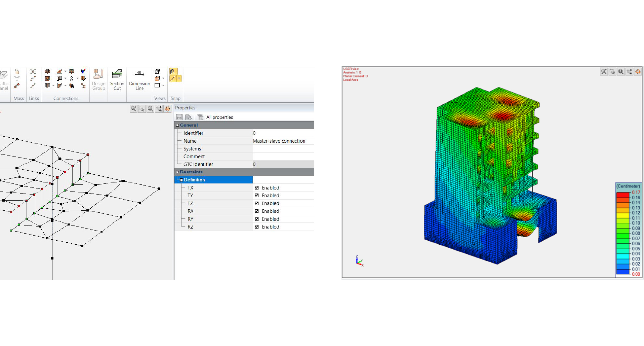Disable the TZ restraint checkbox
The width and height of the screenshot is (644, 346).
point(257,203)
